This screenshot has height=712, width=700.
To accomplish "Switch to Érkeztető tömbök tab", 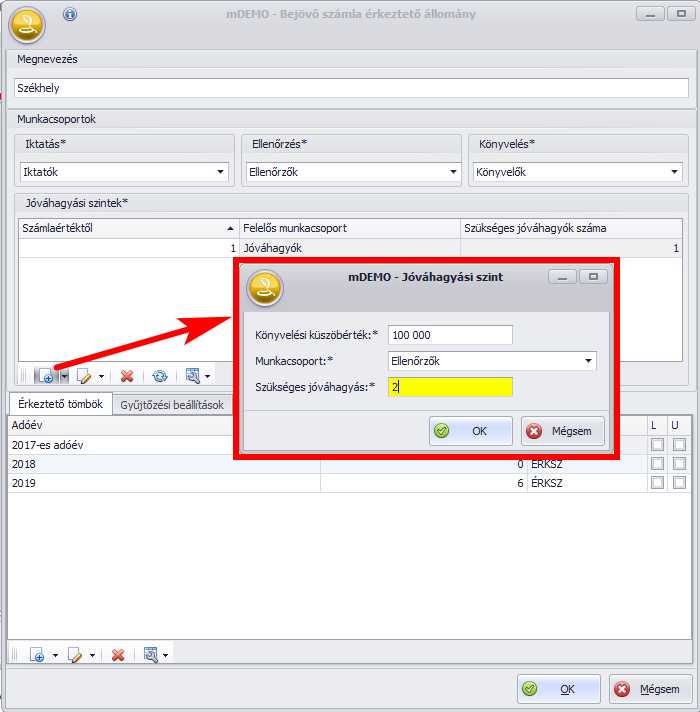I will coord(60,404).
